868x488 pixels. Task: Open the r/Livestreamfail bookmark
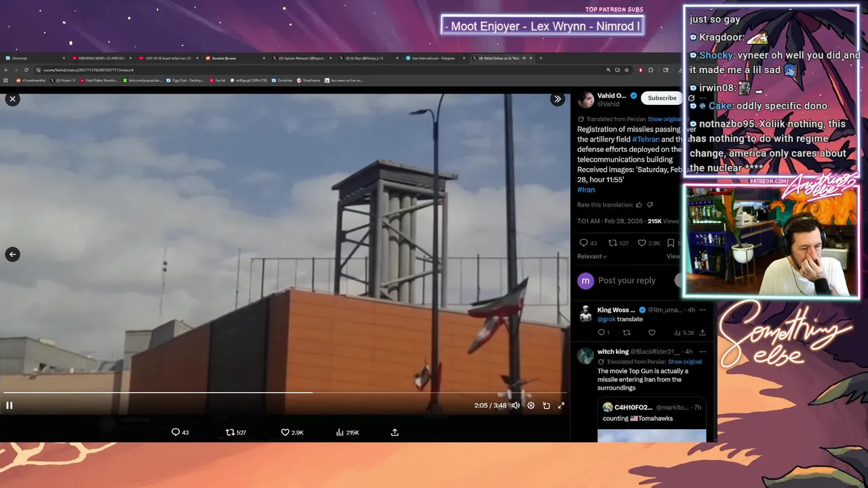pyautogui.click(x=31, y=80)
